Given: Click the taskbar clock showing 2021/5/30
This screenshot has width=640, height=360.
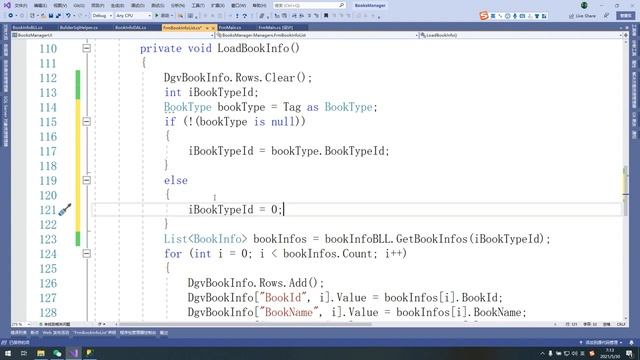Looking at the screenshot, I should point(610,353).
